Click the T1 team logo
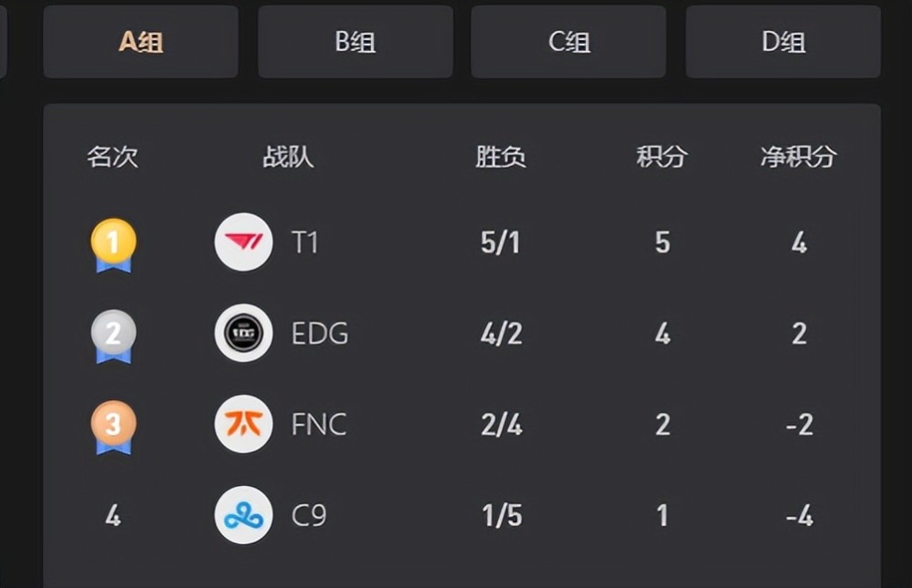Viewport: 912px width, 588px height. (243, 242)
